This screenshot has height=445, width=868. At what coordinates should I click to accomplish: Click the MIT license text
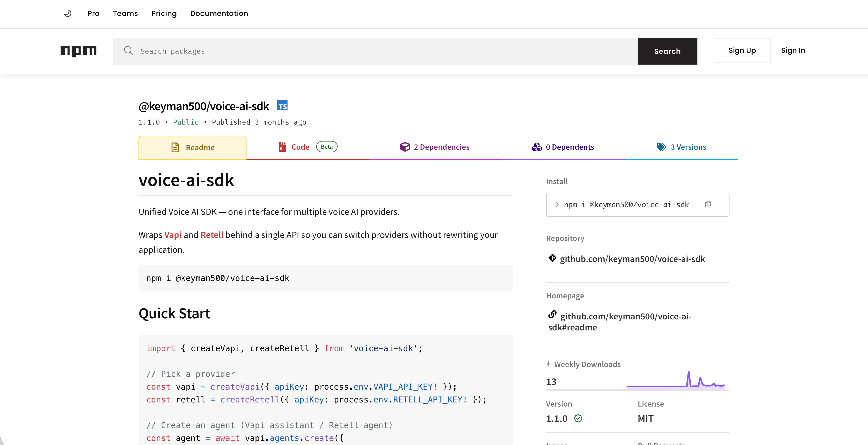pyautogui.click(x=646, y=419)
